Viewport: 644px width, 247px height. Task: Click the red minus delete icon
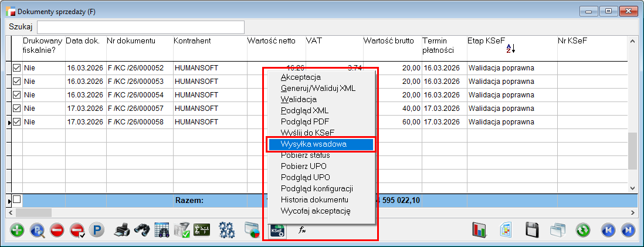click(56, 230)
